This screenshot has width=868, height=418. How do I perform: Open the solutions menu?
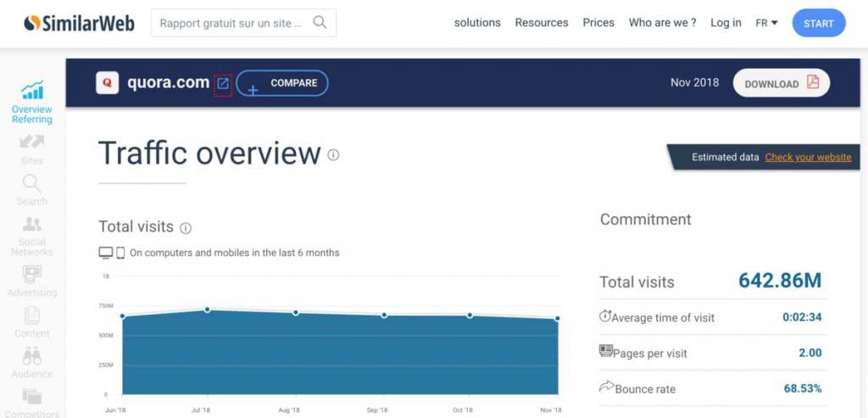tap(477, 23)
